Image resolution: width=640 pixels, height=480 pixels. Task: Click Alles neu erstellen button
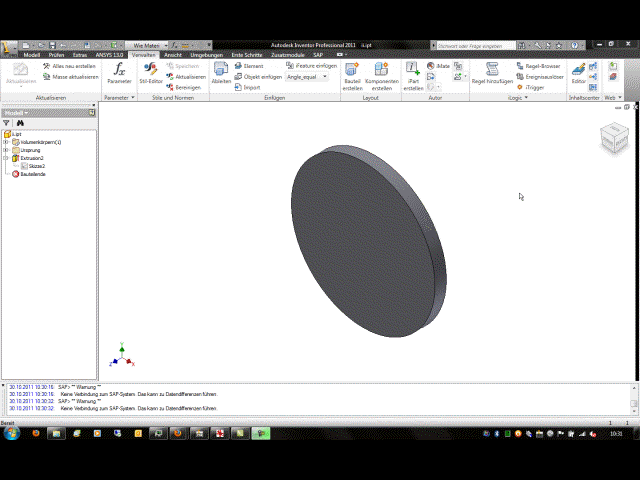69,65
